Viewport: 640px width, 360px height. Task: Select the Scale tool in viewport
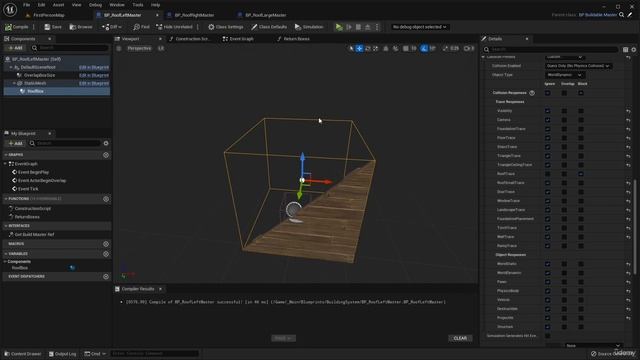tap(375, 49)
